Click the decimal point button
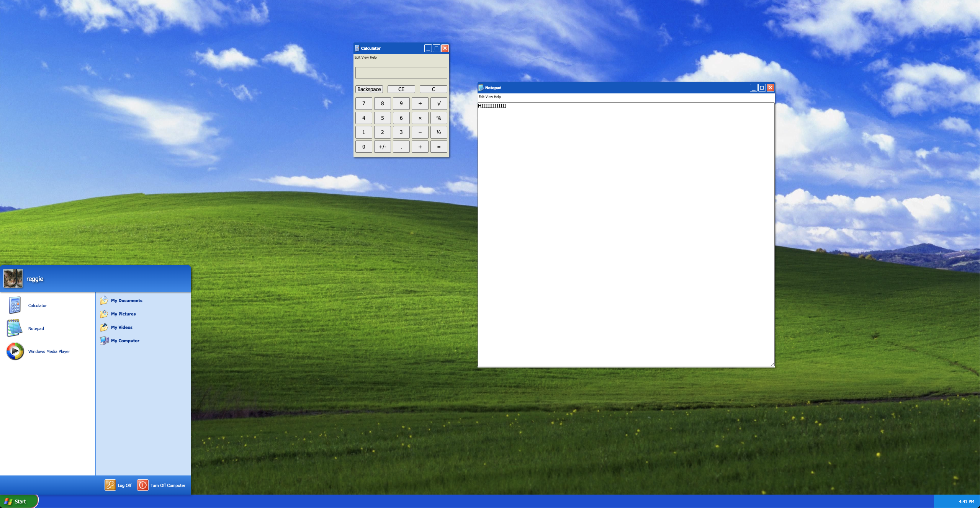The height and width of the screenshot is (508, 980). tap(401, 147)
